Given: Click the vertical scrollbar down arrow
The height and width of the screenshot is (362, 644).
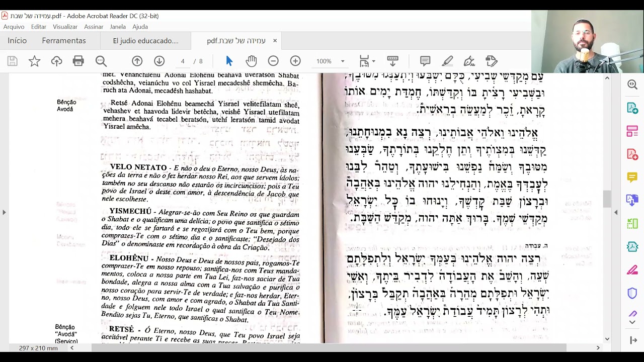Looking at the screenshot, I should (607, 339).
